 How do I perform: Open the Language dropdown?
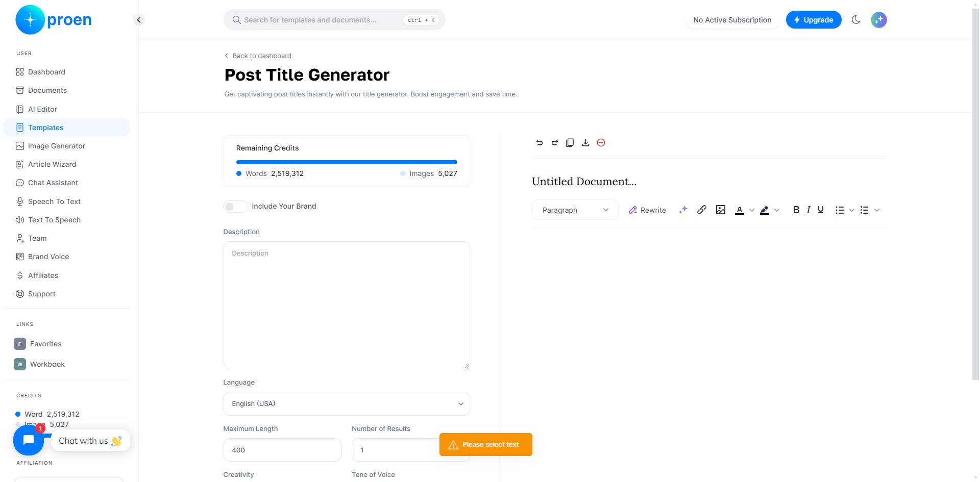click(x=347, y=403)
